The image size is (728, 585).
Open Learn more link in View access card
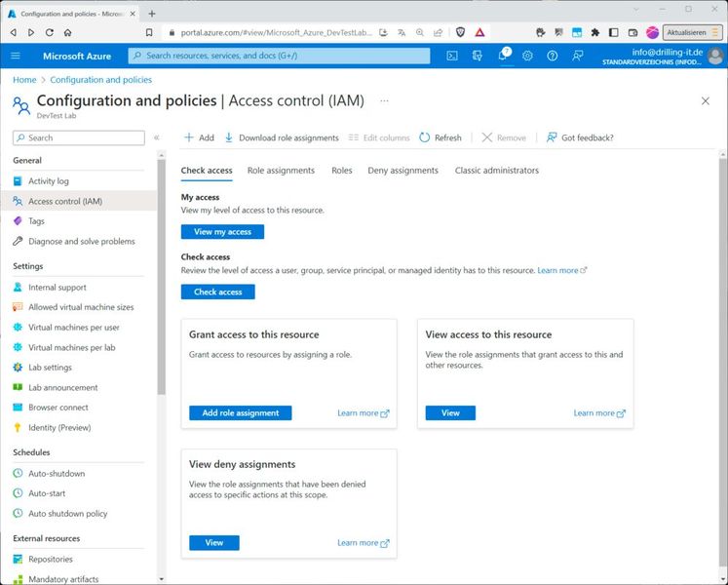[599, 413]
